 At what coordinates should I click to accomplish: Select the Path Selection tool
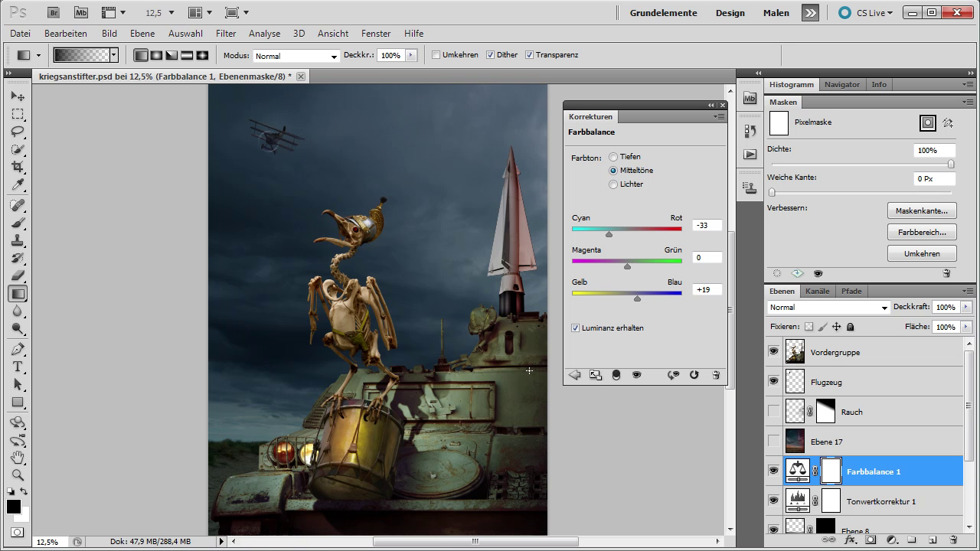coord(18,384)
